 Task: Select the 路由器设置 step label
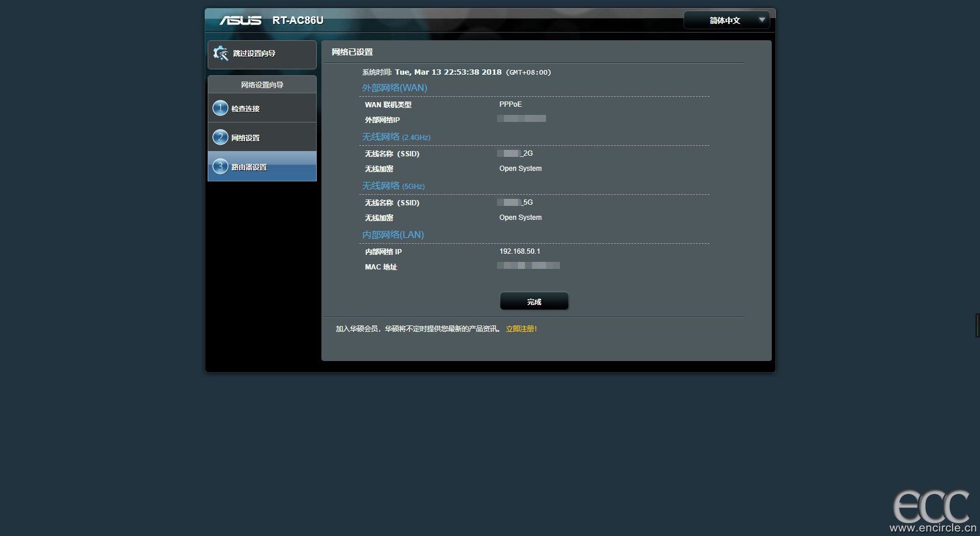tap(249, 167)
